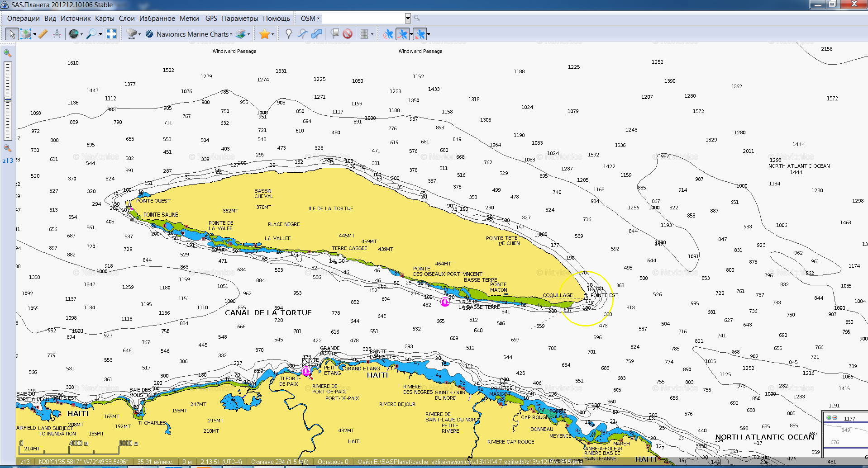Image resolution: width=868 pixels, height=468 pixels.
Task: Click the tile source network icon
Action: pos(131,34)
